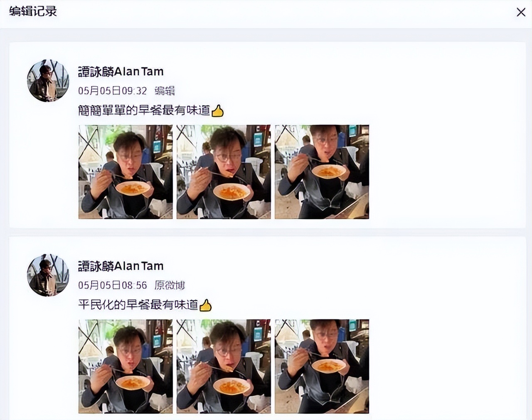This screenshot has height=420, width=532.
Task: Click the 原微博 label beside 08:56
Action: [170, 285]
